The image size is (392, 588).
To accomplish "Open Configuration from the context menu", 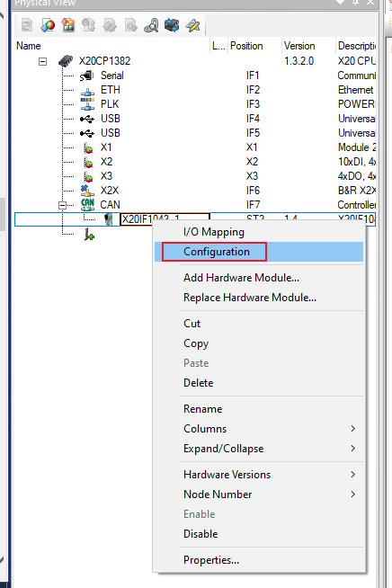I will (x=217, y=252).
